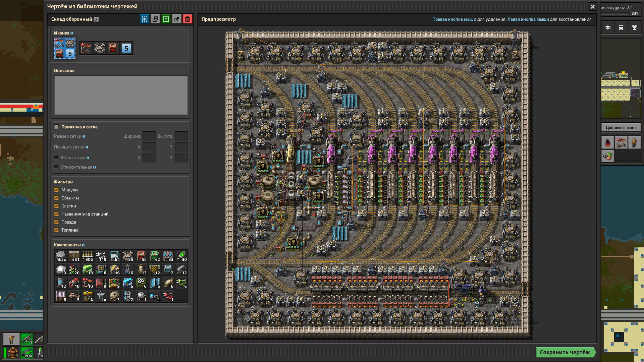Screen dimensions: 644x362
Task: Click the pencil rename icon beside Склад оборонный
Action: coord(96,19)
